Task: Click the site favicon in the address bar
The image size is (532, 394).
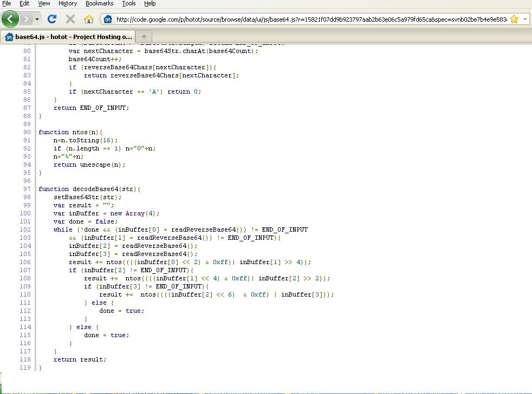Action: tap(107, 18)
